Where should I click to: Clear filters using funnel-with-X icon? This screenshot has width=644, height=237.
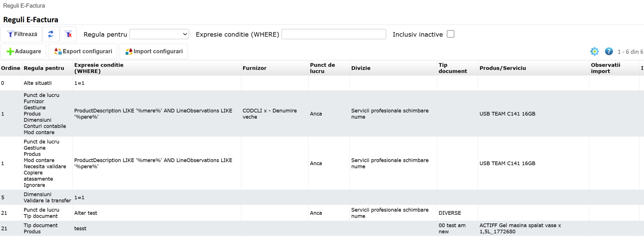[x=68, y=34]
